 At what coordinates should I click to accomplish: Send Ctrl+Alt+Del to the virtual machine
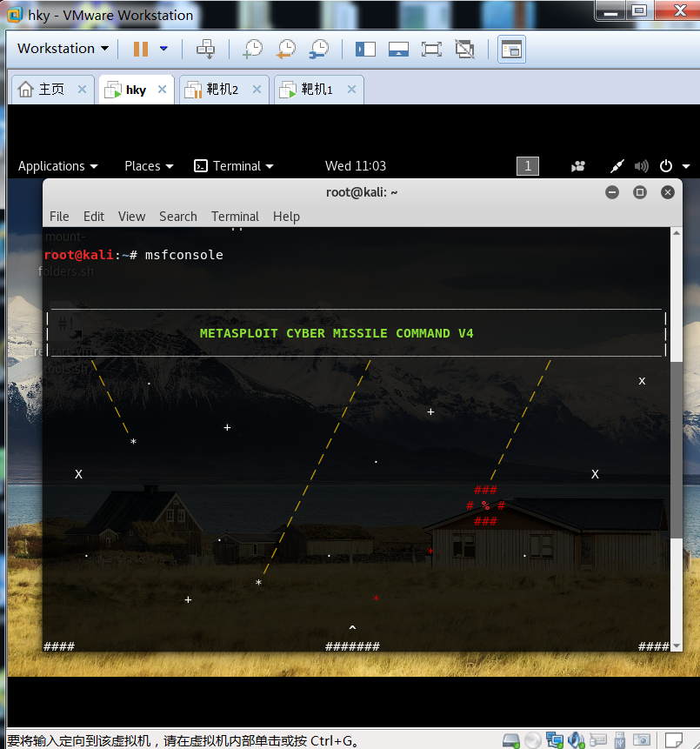click(x=206, y=49)
